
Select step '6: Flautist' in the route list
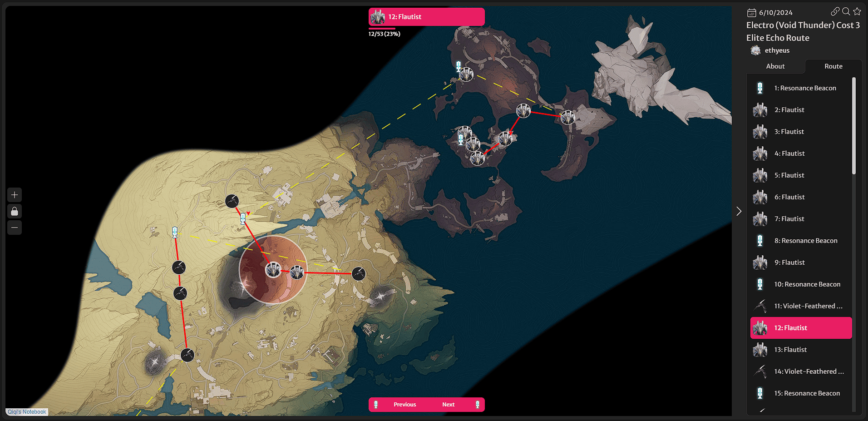(801, 197)
